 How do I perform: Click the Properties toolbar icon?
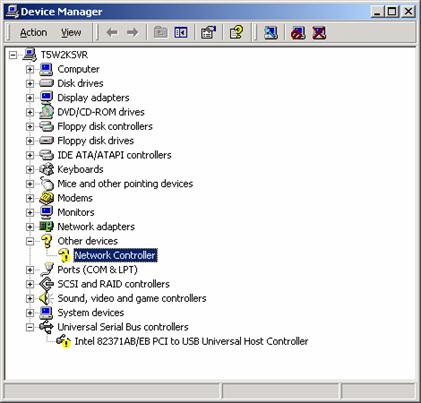tap(208, 33)
